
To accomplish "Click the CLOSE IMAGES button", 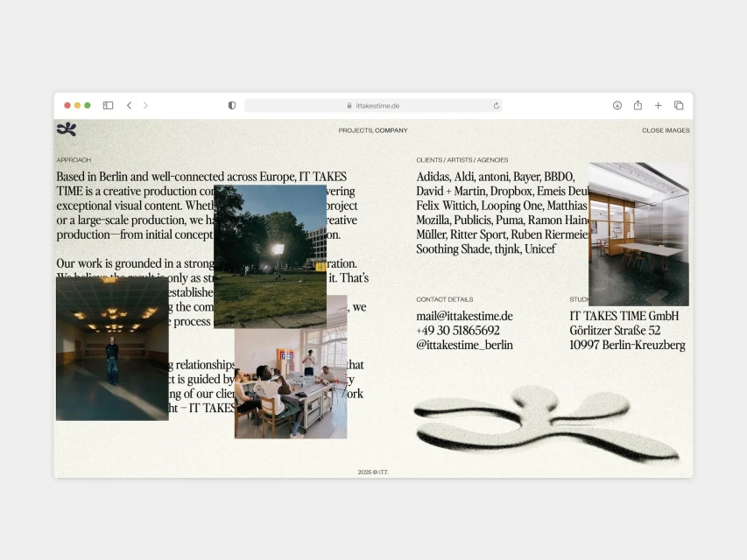I will 666,130.
